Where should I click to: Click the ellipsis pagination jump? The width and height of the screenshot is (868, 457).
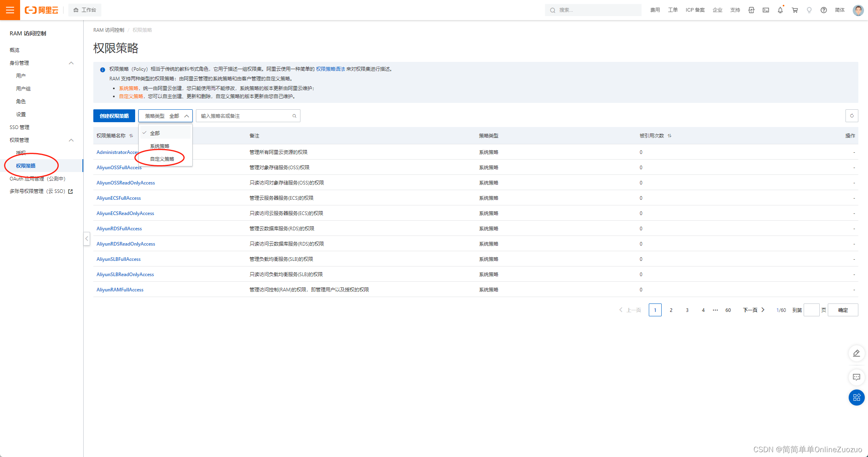tap(715, 310)
